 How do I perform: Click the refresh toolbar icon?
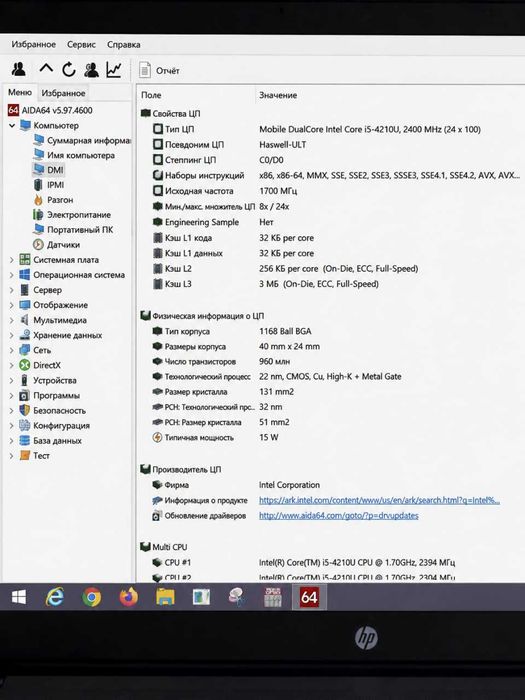[x=68, y=70]
